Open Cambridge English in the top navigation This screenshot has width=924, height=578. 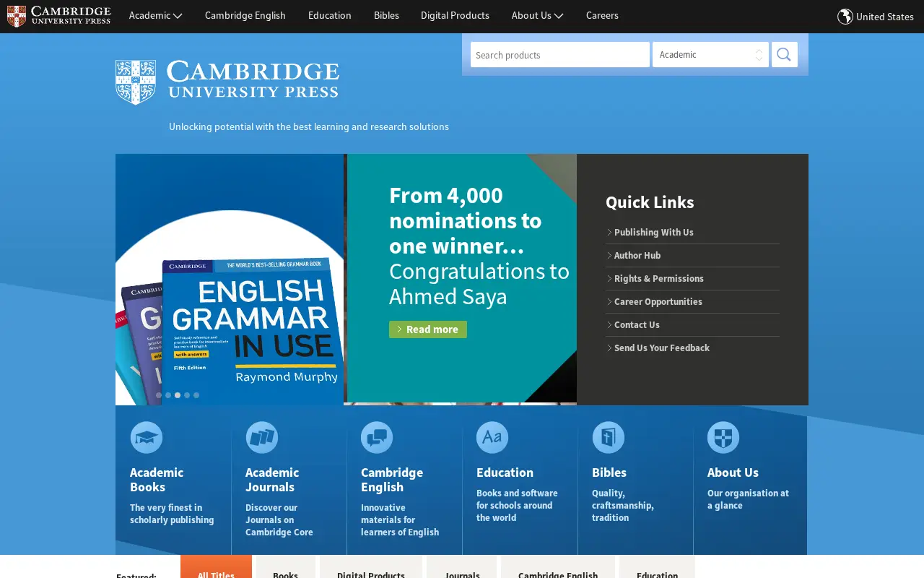(245, 15)
